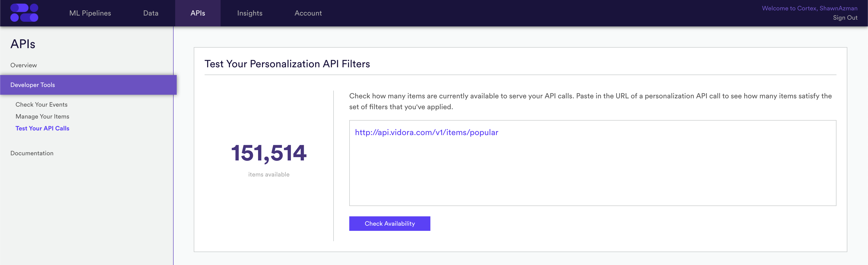This screenshot has width=868, height=265.
Task: Select the APIs navigation tab
Action: [198, 13]
